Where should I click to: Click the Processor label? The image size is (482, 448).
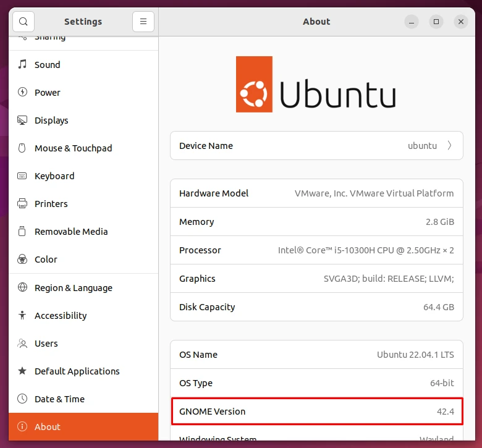(200, 250)
